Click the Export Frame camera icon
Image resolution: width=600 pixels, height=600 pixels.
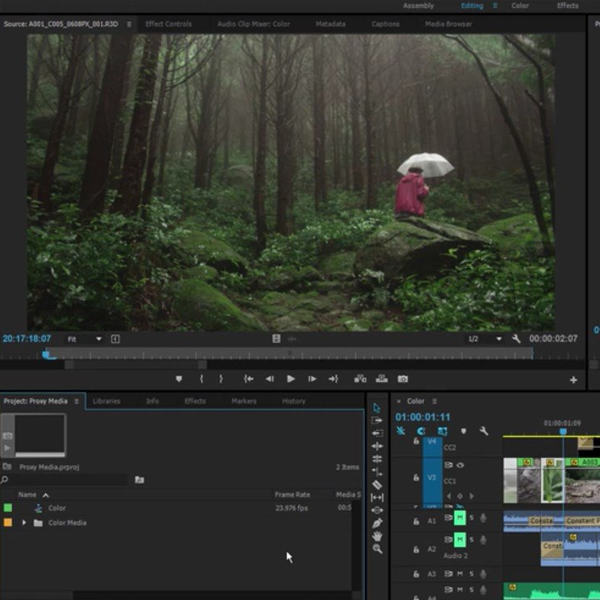pyautogui.click(x=403, y=379)
